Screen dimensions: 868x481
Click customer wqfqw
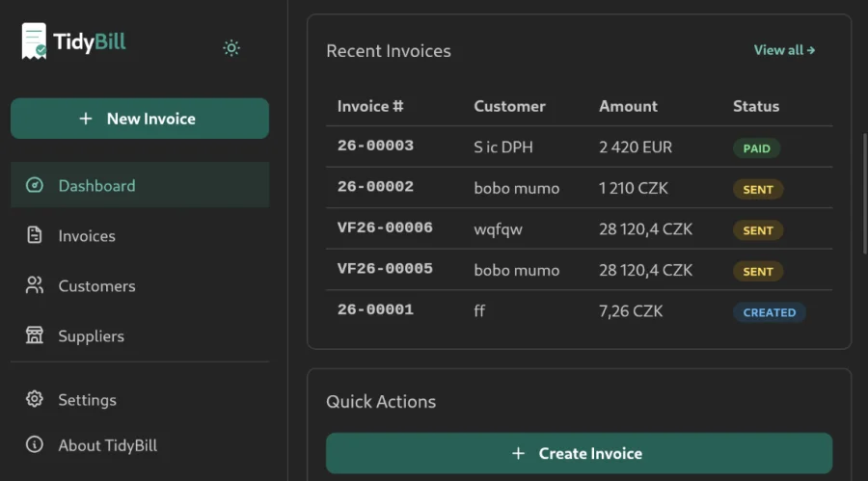point(498,229)
